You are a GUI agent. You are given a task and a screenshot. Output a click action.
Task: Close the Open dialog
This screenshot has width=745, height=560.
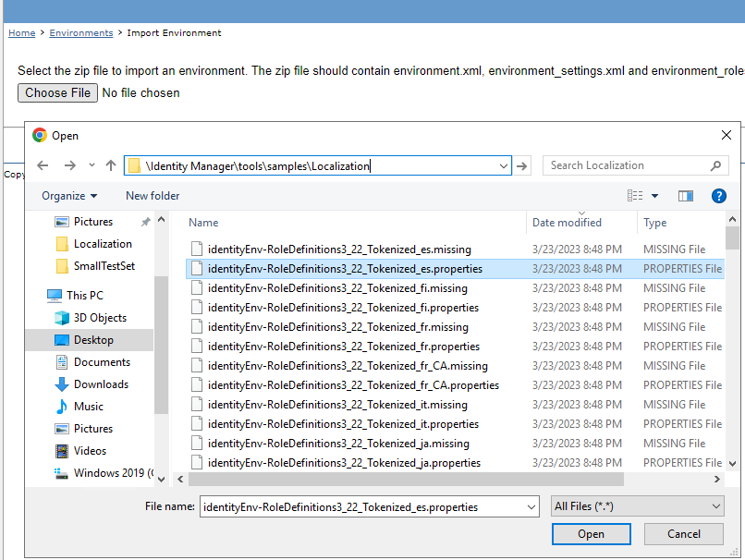pyautogui.click(x=726, y=135)
